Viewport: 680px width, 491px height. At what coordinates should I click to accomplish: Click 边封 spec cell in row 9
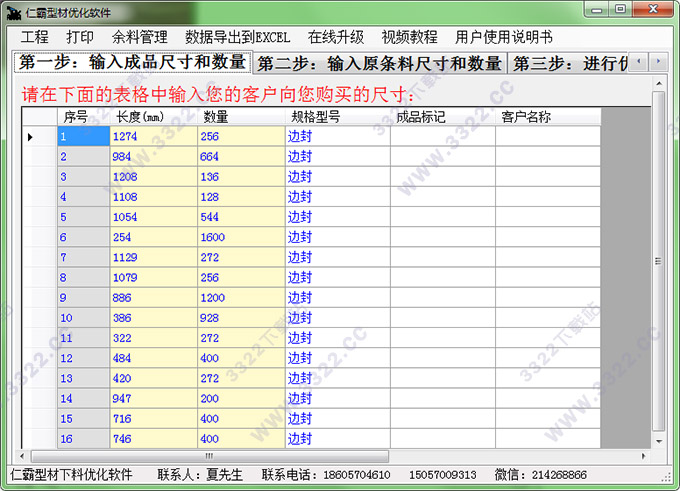click(x=337, y=298)
